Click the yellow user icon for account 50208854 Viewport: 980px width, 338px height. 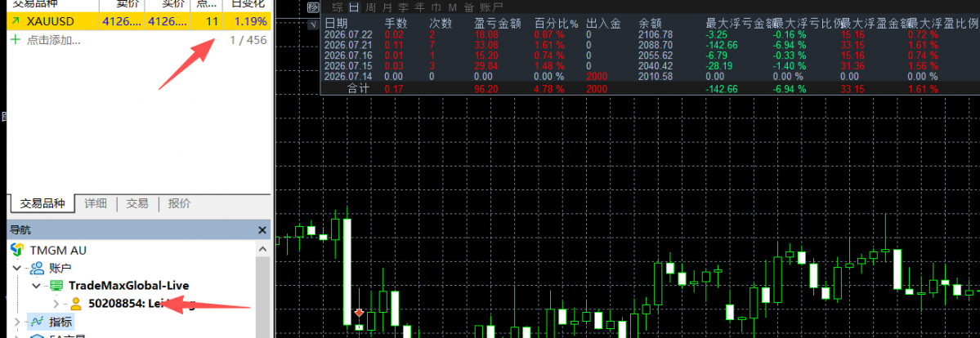(x=76, y=304)
